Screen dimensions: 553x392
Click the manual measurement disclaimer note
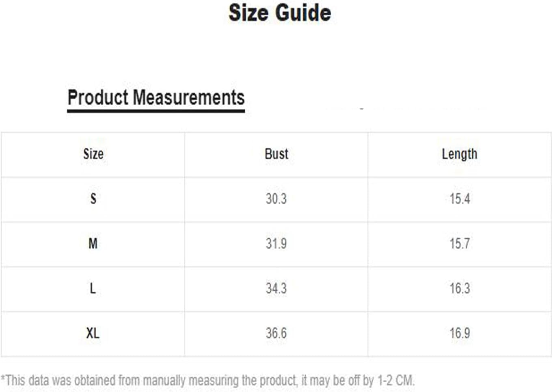coord(207,381)
